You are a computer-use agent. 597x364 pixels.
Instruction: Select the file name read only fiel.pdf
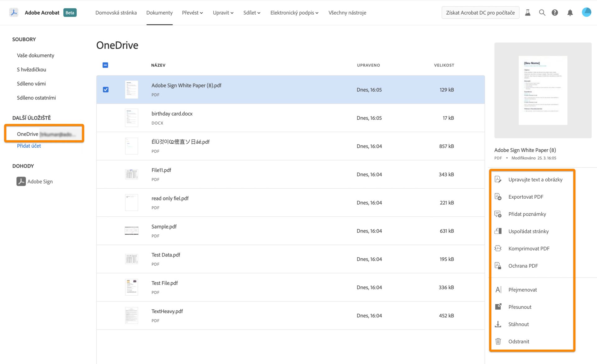(x=170, y=198)
